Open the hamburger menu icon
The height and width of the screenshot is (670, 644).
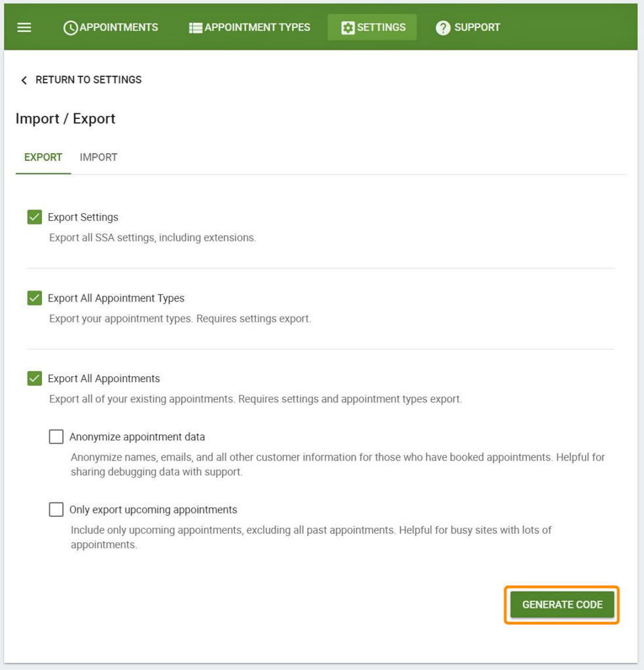pos(24,27)
